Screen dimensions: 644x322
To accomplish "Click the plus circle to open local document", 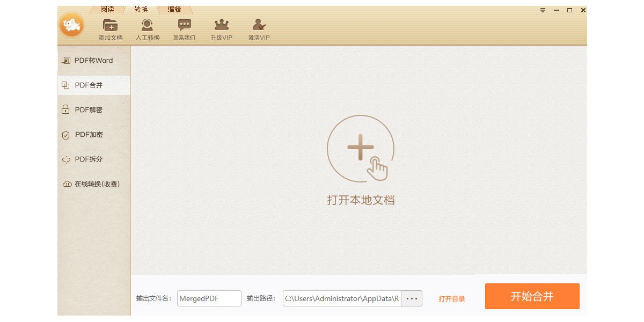I will [361, 149].
